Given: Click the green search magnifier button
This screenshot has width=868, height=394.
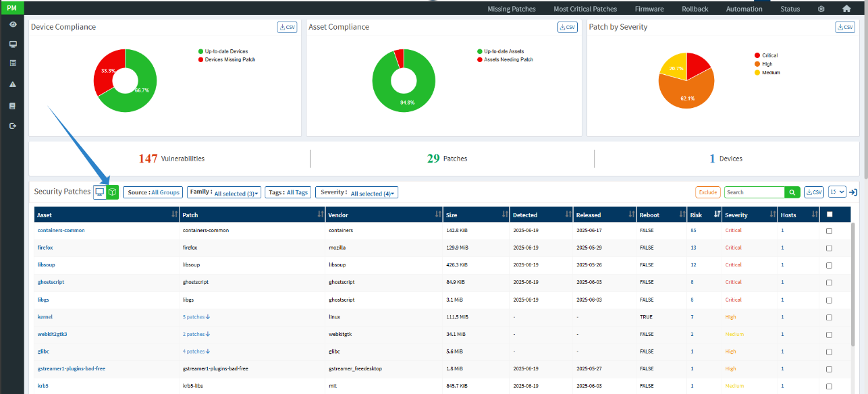Looking at the screenshot, I should tap(792, 192).
